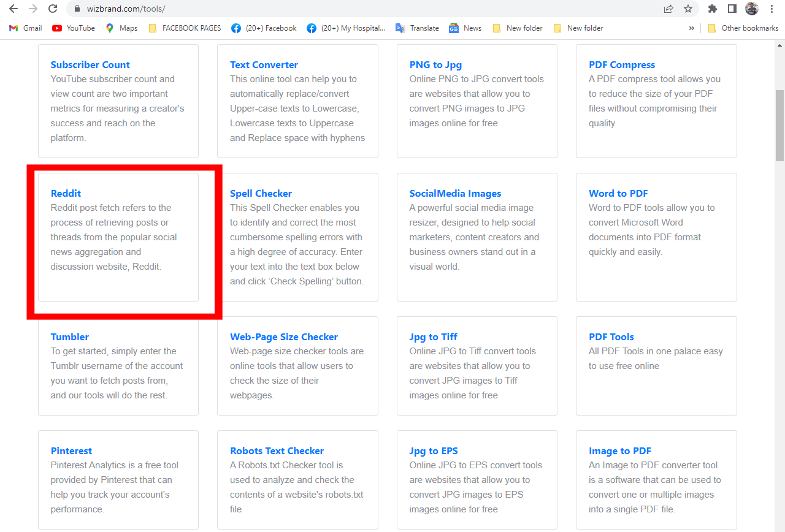Open Gmail from the bookmarks bar icon

click(x=13, y=28)
